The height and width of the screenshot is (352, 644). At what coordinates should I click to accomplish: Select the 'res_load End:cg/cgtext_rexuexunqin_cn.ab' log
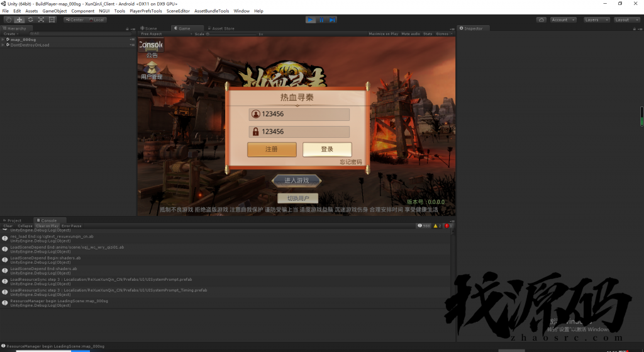pyautogui.click(x=226, y=239)
